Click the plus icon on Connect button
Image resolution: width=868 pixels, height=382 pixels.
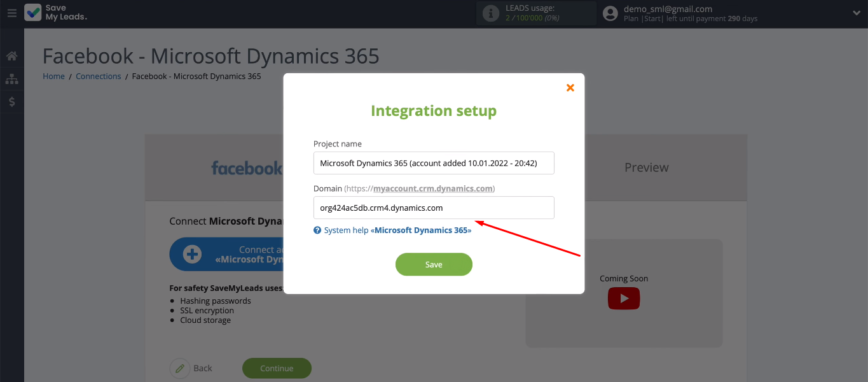(x=192, y=255)
